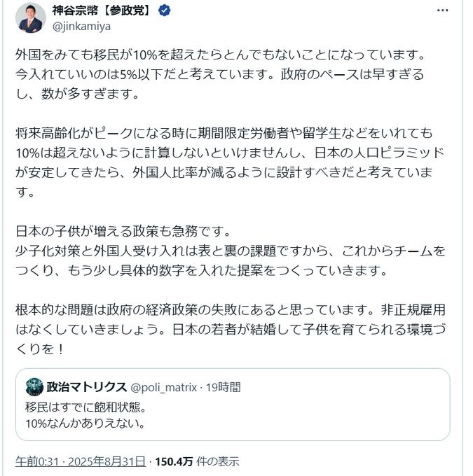Open the @poli_matrix handle

tap(164, 387)
